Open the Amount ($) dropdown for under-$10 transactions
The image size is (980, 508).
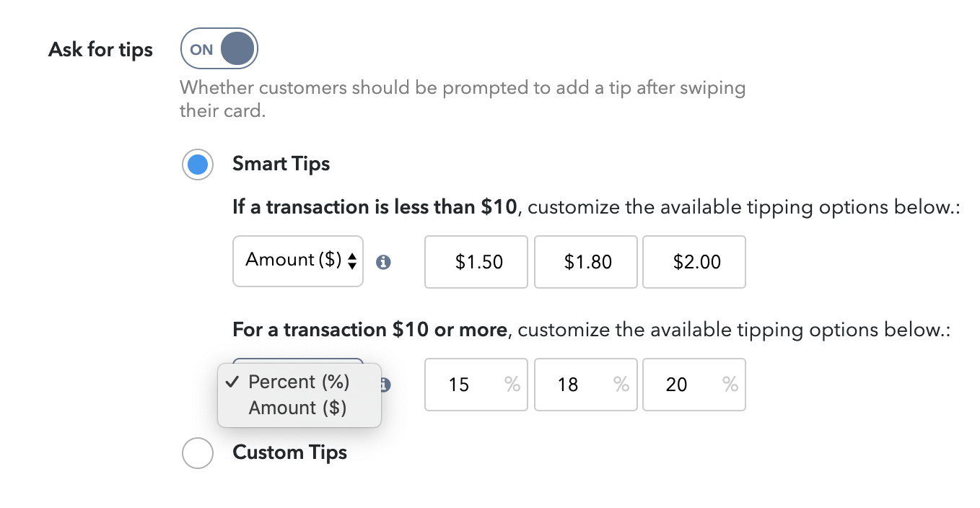point(298,260)
